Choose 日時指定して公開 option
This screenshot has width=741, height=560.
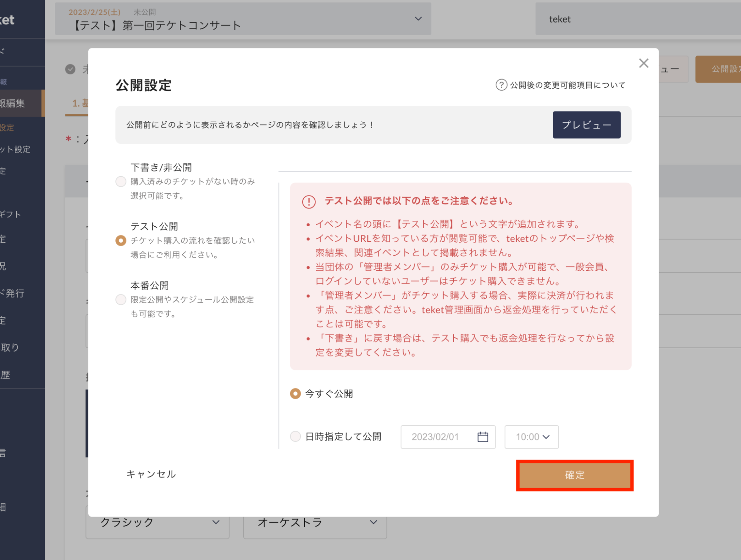click(295, 437)
